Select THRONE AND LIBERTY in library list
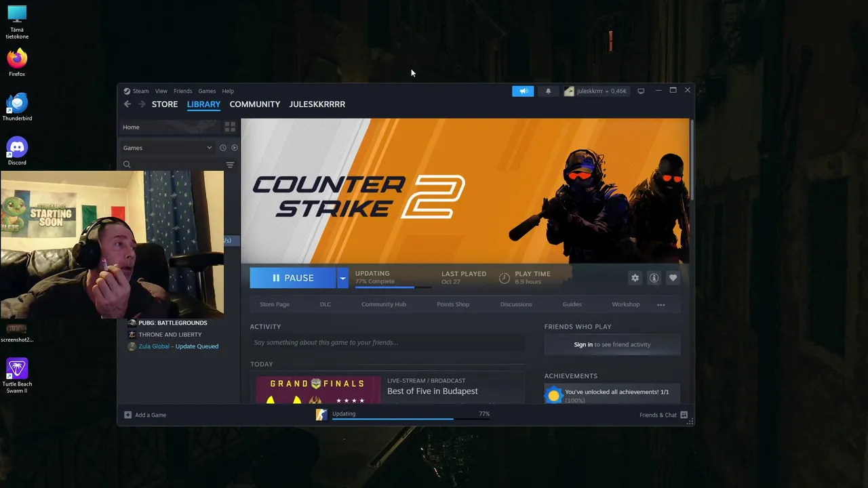Viewport: 868px width, 488px height. [x=170, y=335]
